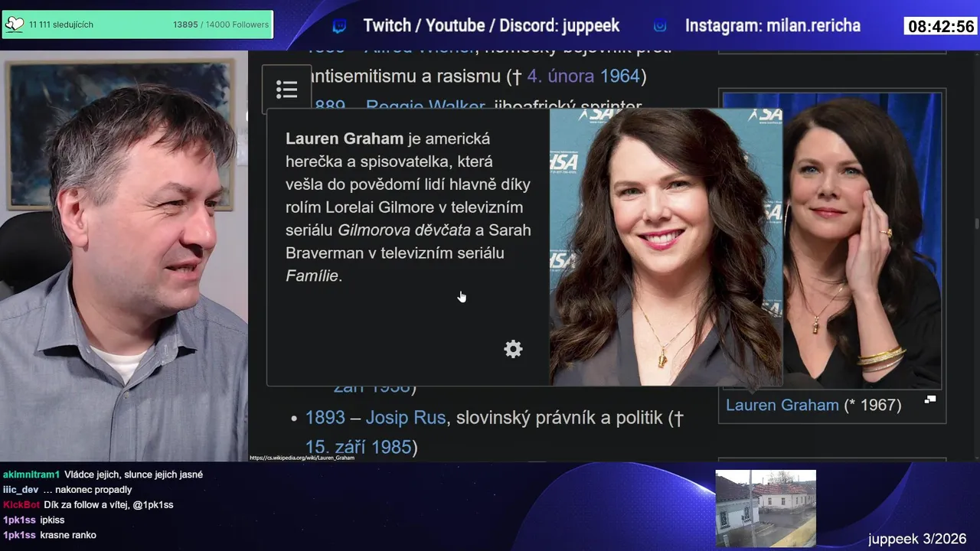Follow the 1985 year link
Viewport: 980px width, 551px height.
pyautogui.click(x=392, y=447)
